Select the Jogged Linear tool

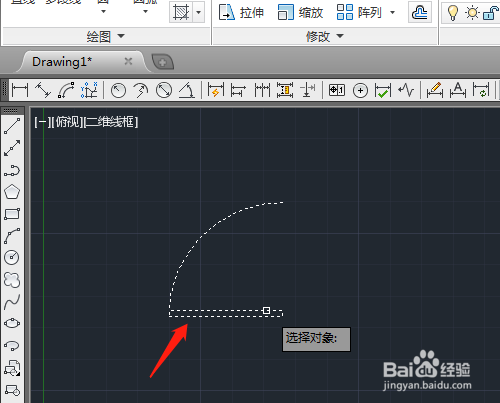(406, 90)
